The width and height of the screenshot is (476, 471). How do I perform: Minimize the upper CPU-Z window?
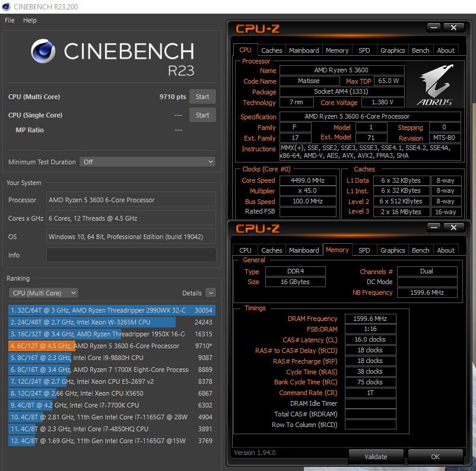click(434, 28)
